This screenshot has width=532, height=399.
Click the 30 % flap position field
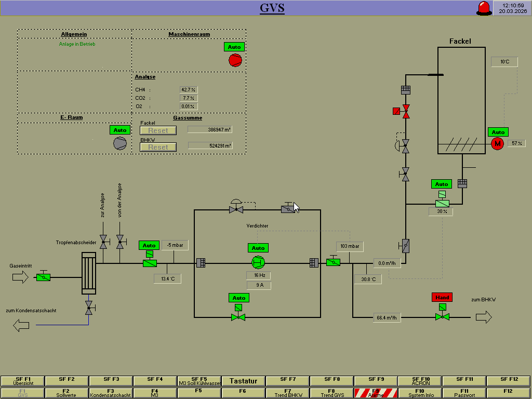441,211
